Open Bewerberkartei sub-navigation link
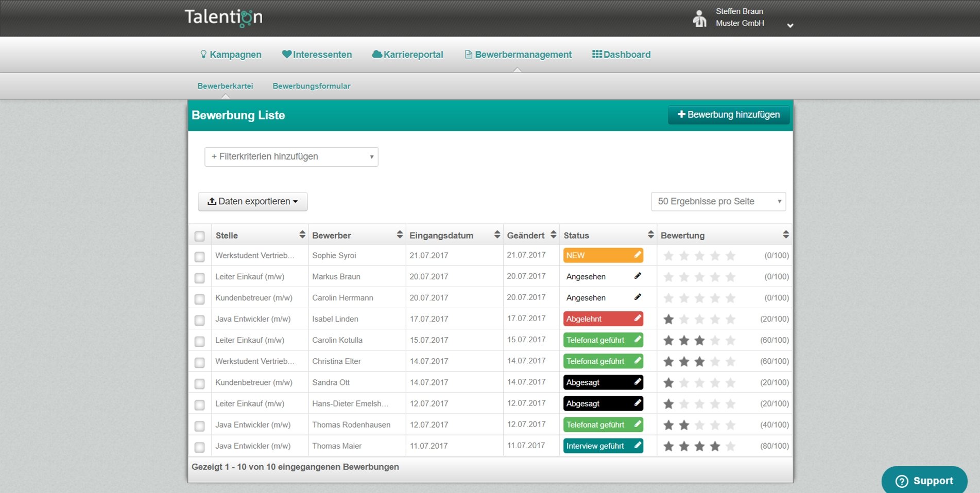 pos(225,86)
